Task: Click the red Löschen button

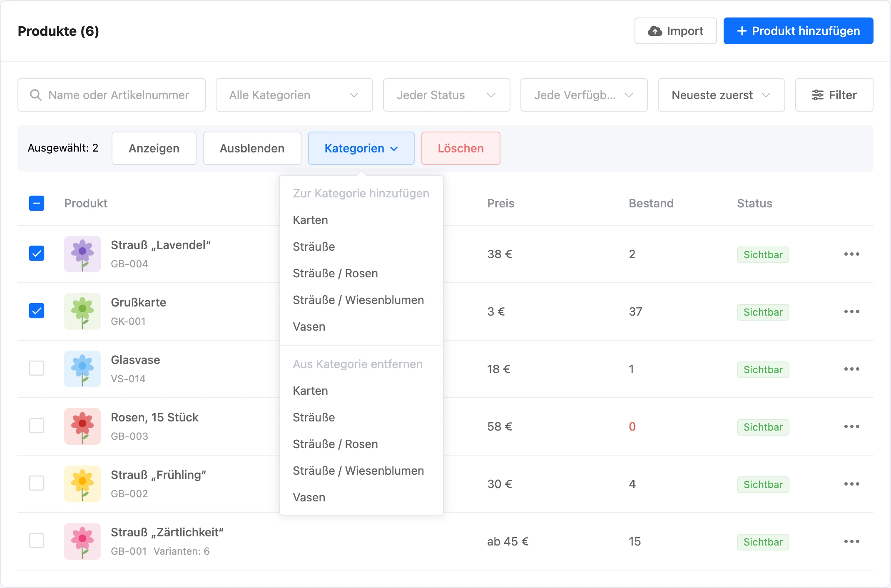Action: coord(461,148)
